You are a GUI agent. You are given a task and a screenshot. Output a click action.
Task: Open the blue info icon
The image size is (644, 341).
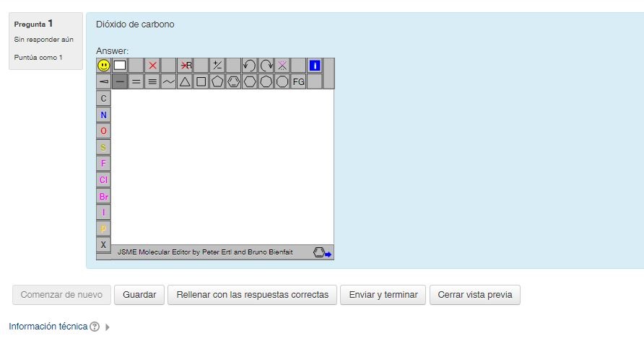point(314,66)
